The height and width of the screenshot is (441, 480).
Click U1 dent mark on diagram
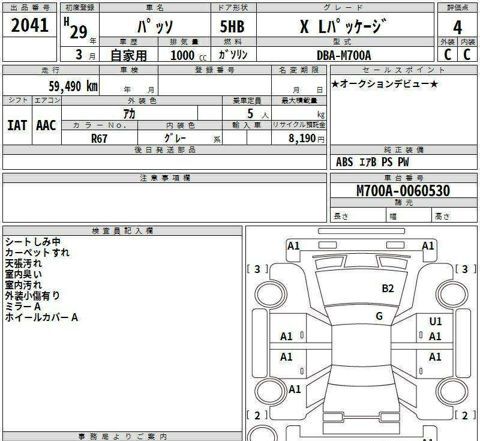click(435, 321)
